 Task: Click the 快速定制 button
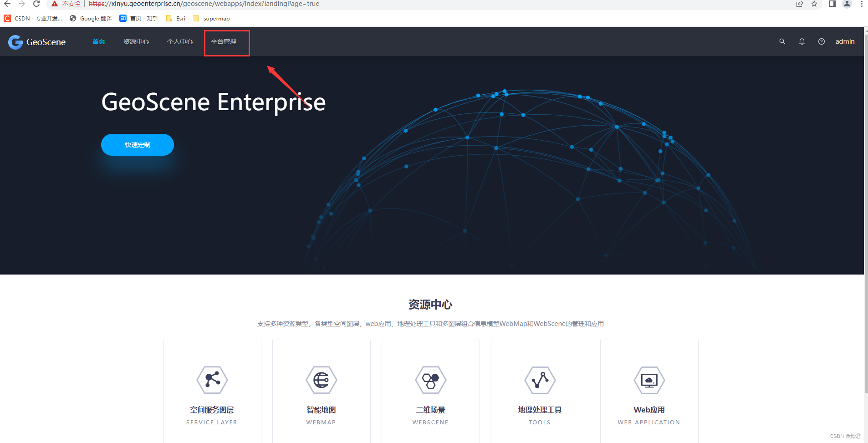point(138,145)
